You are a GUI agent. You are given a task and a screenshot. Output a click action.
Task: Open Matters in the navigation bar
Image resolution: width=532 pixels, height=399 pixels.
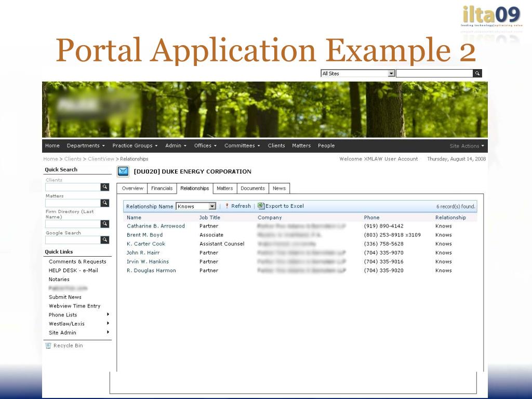point(301,145)
